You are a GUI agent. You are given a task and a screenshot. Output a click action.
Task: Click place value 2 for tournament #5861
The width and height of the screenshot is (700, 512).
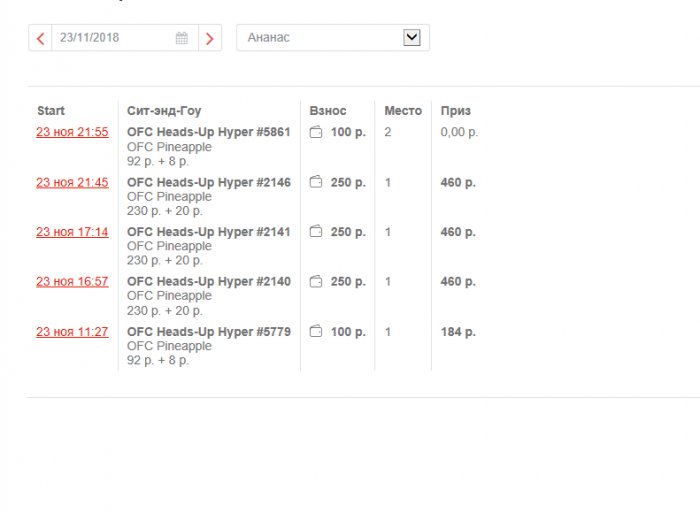tap(388, 132)
